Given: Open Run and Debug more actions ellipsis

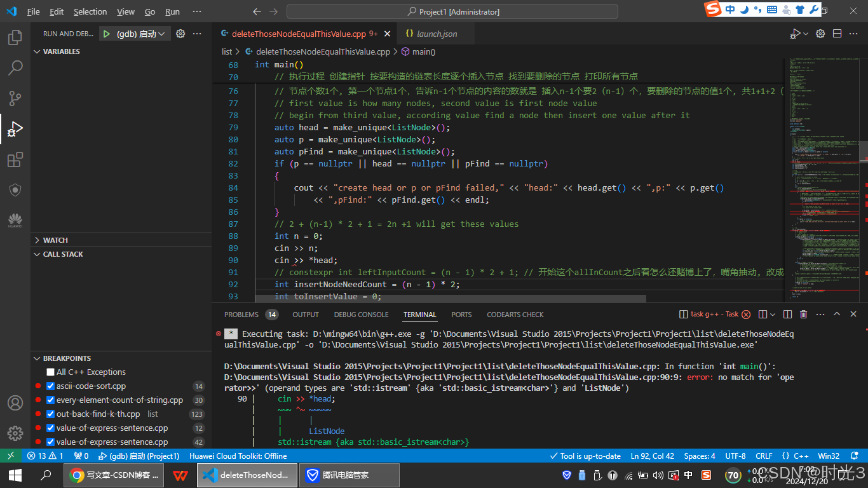Looking at the screenshot, I should click(x=197, y=34).
